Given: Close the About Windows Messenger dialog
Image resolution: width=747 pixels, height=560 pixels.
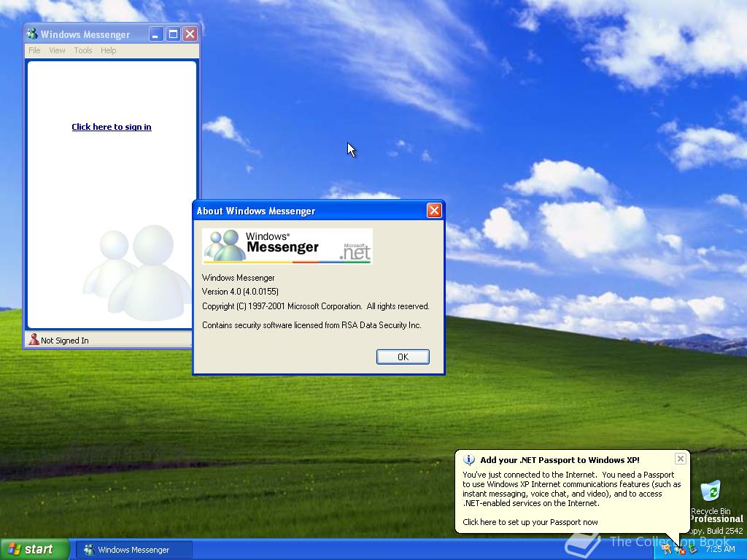Looking at the screenshot, I should 434,211.
